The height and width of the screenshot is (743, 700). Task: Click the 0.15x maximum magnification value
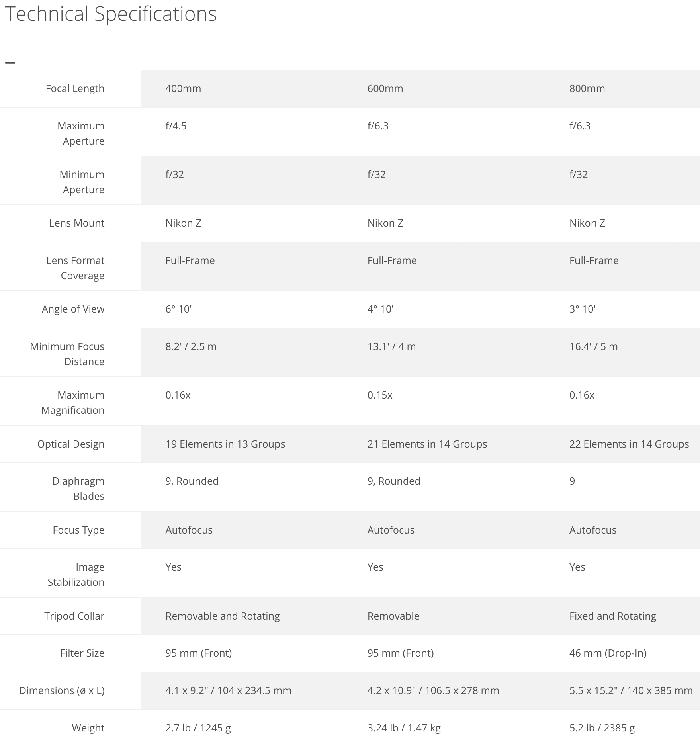click(x=380, y=395)
